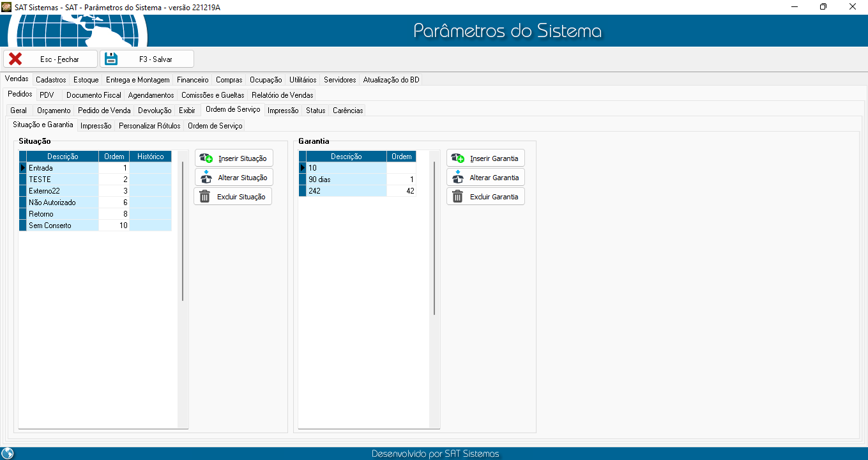
Task: Switch to the Estoque tab
Action: pos(86,80)
